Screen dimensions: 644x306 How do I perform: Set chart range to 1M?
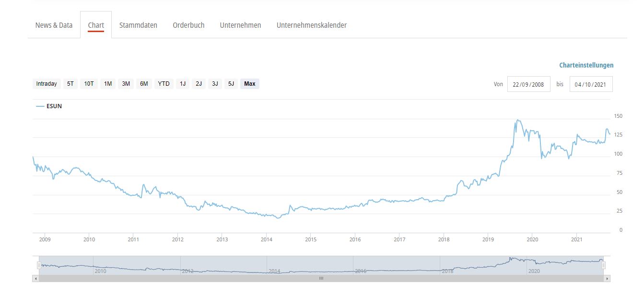coord(108,84)
